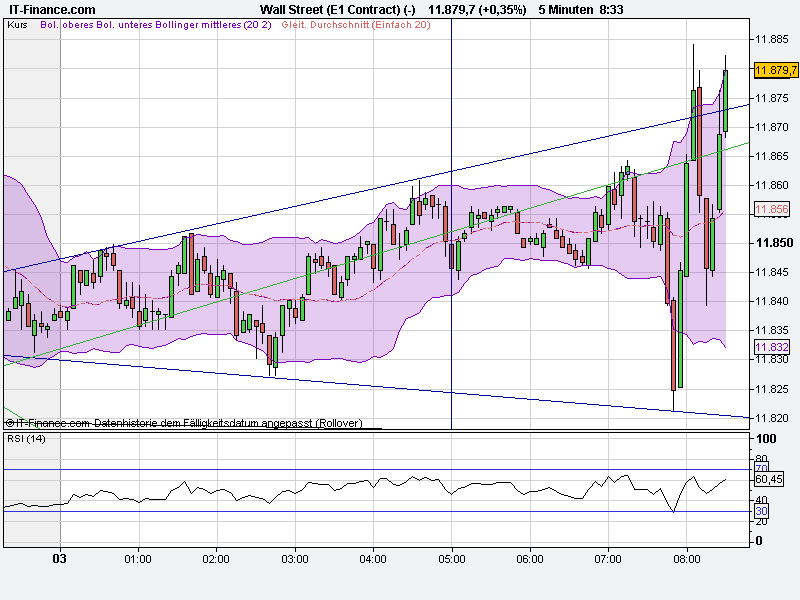The image size is (800, 600).
Task: Click the IT-Finance.com title text
Action: click(x=52, y=9)
